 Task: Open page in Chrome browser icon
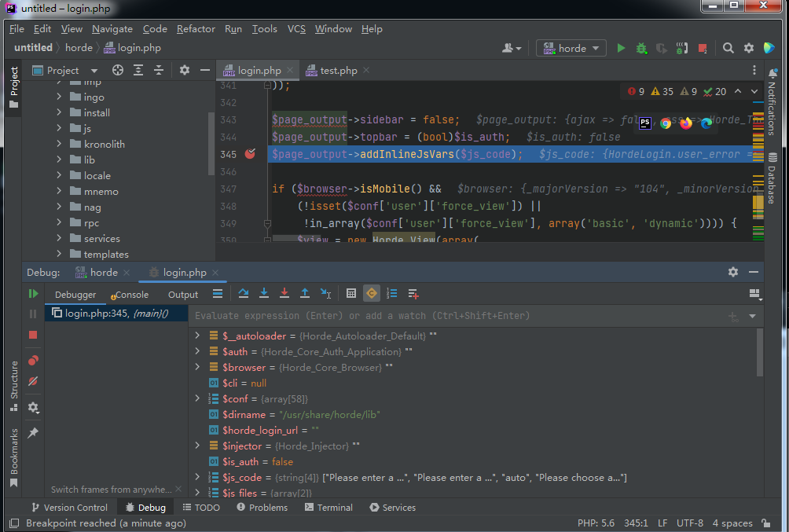[x=665, y=123]
